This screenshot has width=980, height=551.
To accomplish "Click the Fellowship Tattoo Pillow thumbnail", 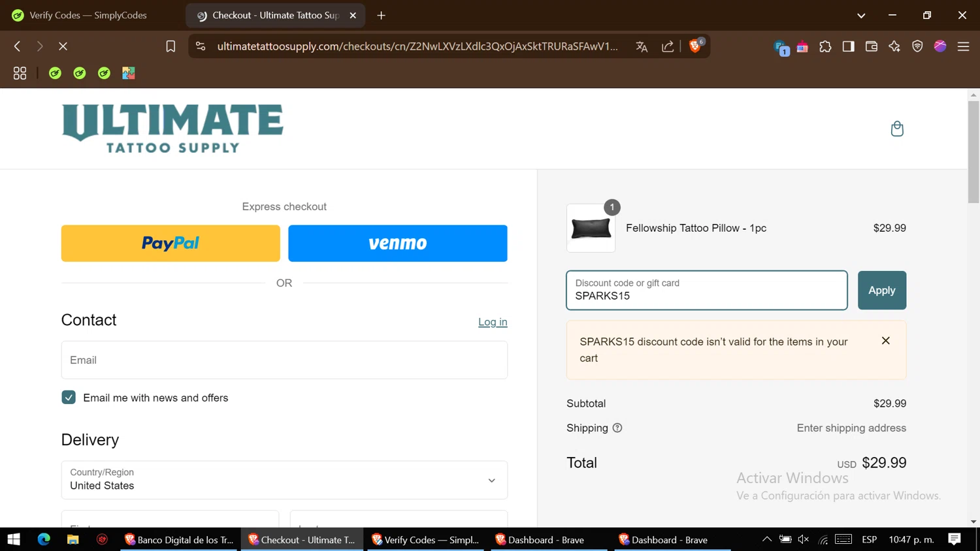I will (x=591, y=228).
